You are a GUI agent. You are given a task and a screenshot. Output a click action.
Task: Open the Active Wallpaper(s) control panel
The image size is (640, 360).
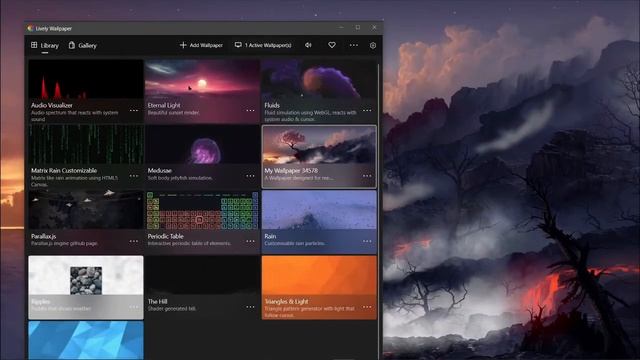(263, 45)
